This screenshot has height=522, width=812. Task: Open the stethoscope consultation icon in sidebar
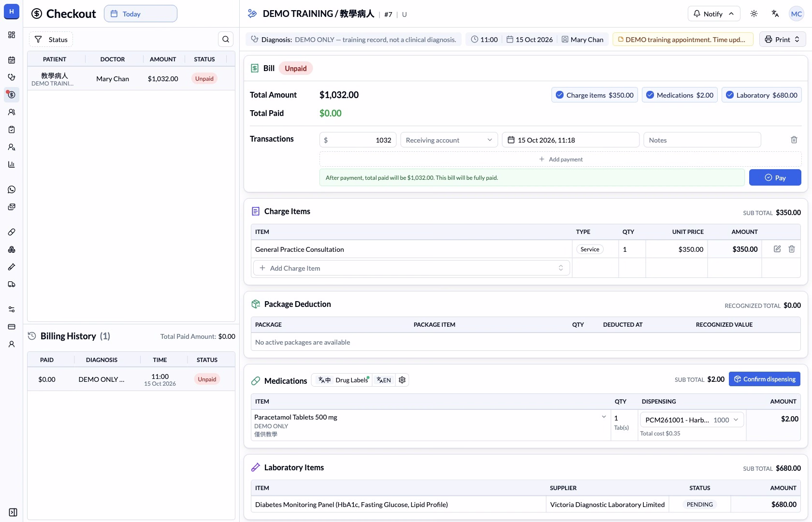pyautogui.click(x=12, y=77)
